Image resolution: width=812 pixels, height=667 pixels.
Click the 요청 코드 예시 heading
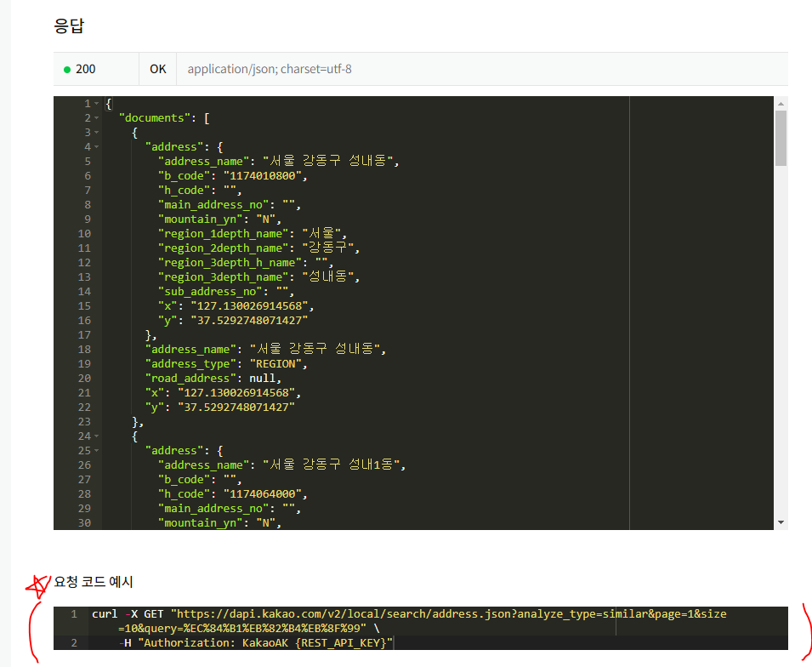[x=94, y=581]
